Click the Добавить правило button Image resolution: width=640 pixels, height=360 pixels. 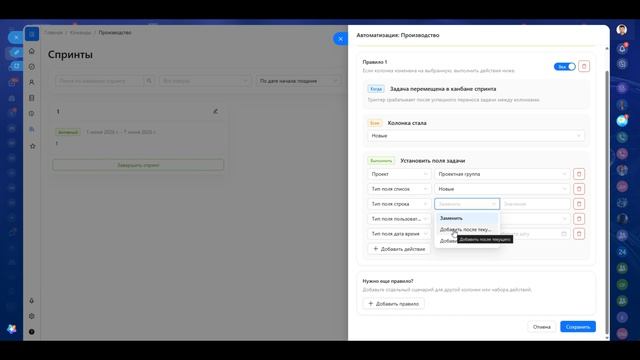pyautogui.click(x=393, y=304)
